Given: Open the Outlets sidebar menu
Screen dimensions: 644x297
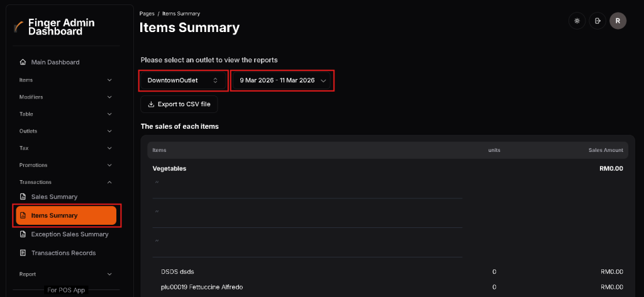Looking at the screenshot, I should pos(66,131).
